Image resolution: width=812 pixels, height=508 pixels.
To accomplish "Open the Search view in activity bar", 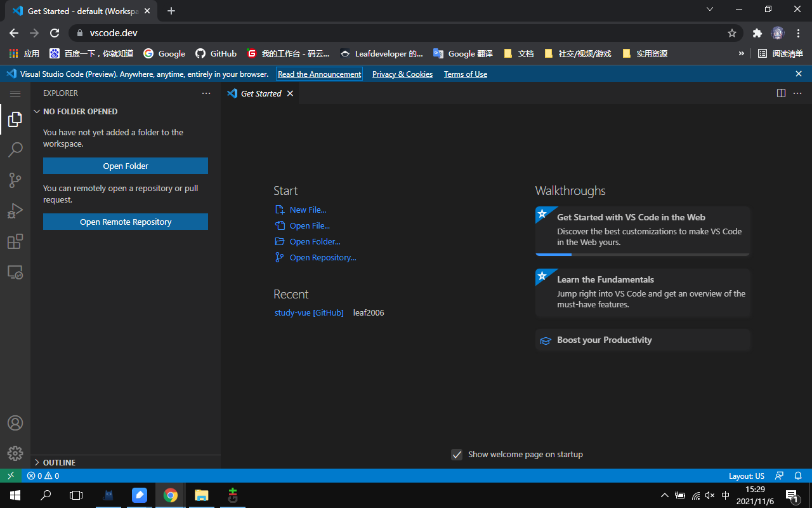I will [x=15, y=149].
